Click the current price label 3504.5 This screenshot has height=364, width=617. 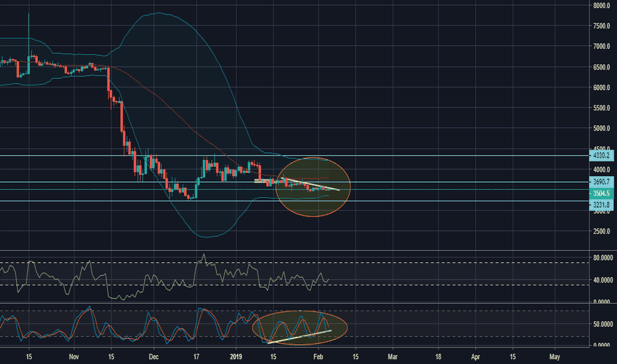(601, 193)
